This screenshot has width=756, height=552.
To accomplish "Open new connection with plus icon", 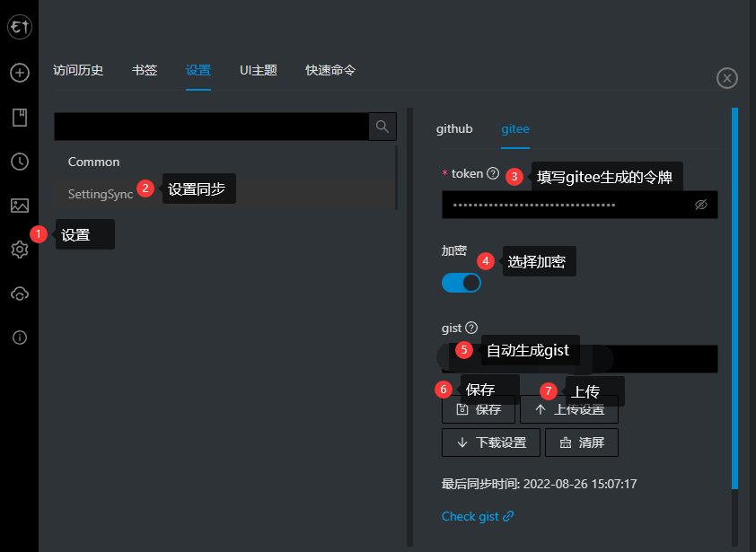I will pyautogui.click(x=20, y=73).
